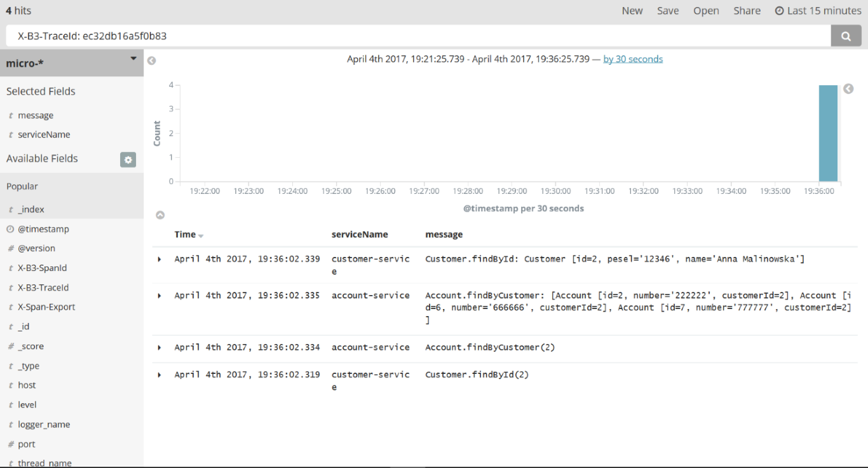
Task: Sort results by the Time column arrow
Action: tap(201, 236)
